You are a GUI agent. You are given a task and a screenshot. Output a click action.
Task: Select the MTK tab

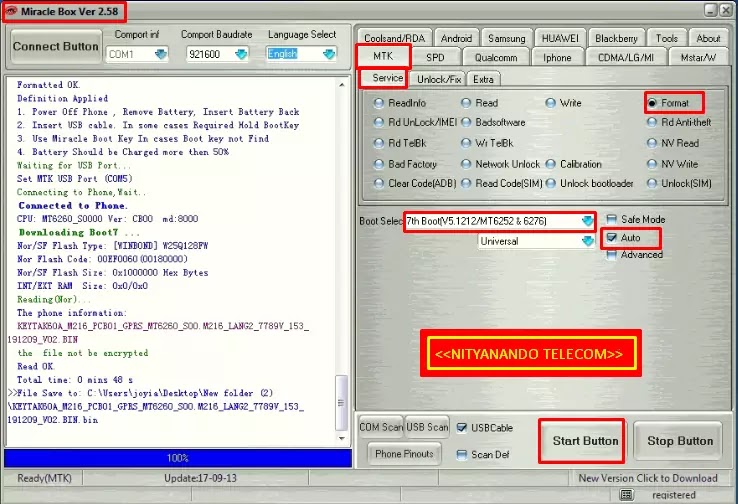coord(383,56)
